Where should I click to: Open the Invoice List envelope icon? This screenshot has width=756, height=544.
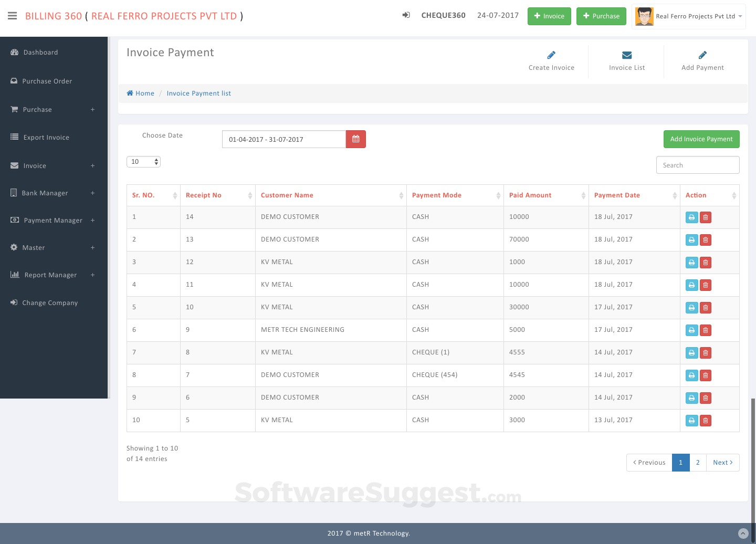coord(627,55)
